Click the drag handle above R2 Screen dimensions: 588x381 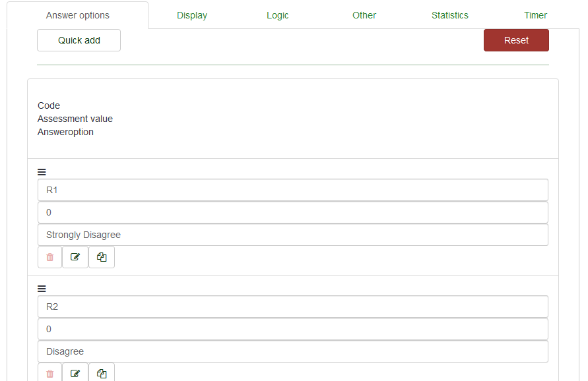coord(42,289)
